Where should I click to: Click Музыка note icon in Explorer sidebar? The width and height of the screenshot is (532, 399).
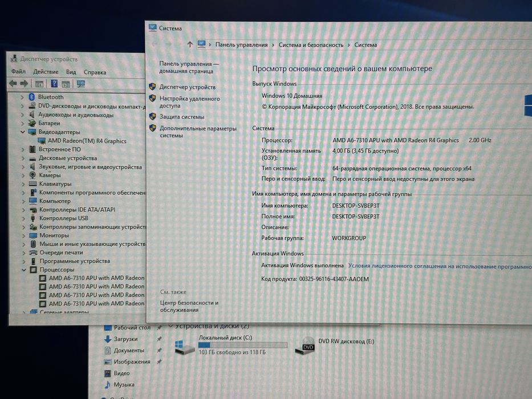pyautogui.click(x=108, y=384)
